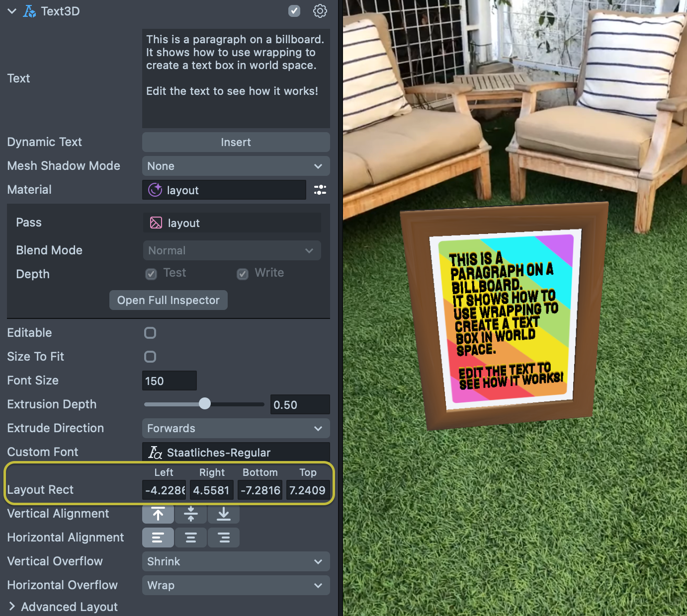Click the Insert dynamic text button
The image size is (687, 616).
(236, 142)
